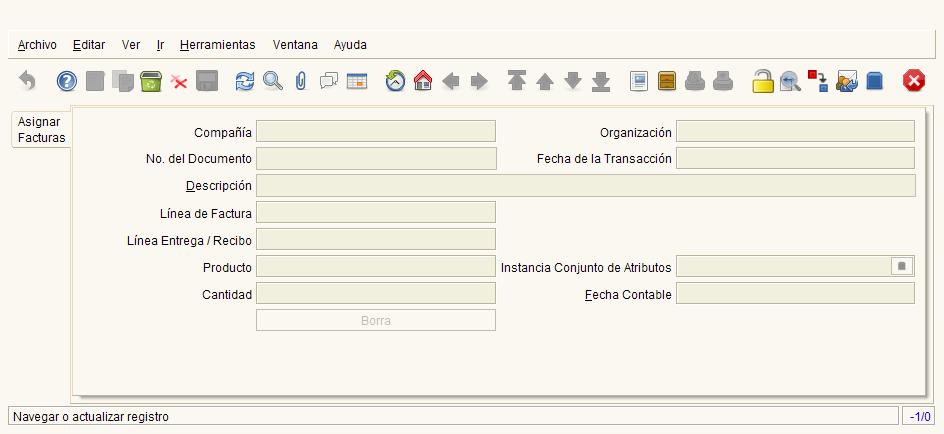Viewport: 944px width, 434px height.
Task: Click the Undo changes arrow icon
Action: point(27,81)
